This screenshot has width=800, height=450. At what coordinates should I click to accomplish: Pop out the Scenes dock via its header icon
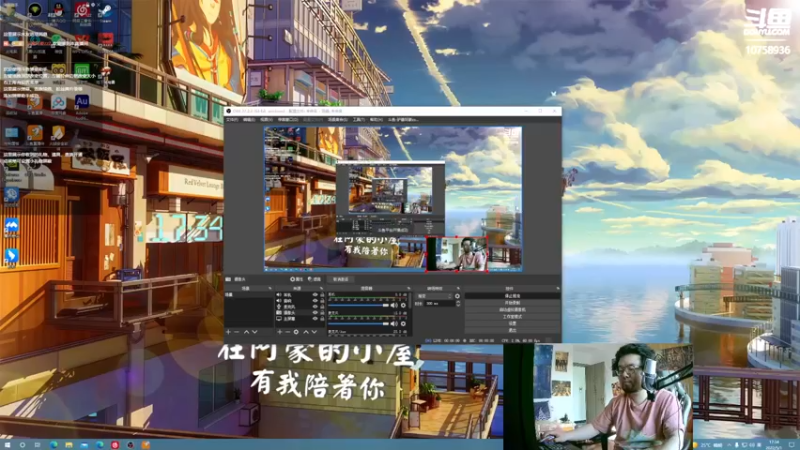[x=270, y=288]
